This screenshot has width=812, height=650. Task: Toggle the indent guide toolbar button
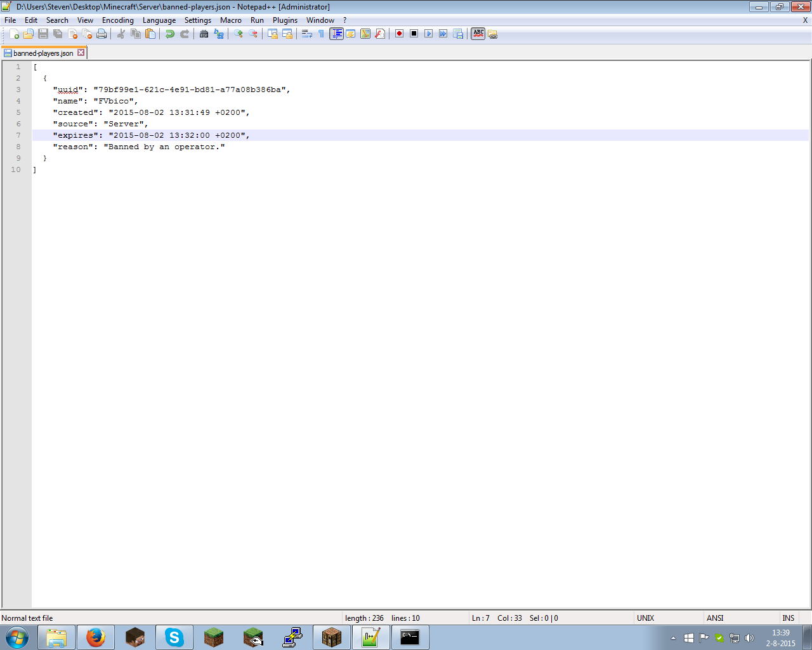(x=336, y=34)
